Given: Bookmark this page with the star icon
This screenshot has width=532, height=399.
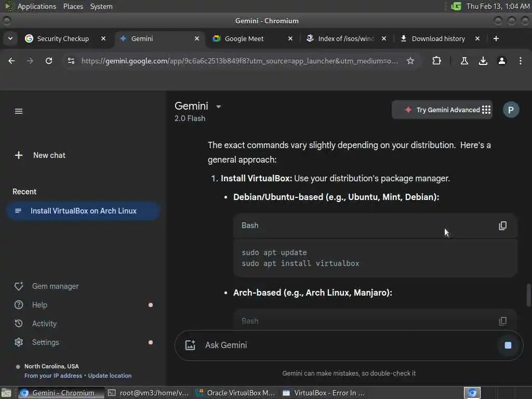Looking at the screenshot, I should point(410,61).
